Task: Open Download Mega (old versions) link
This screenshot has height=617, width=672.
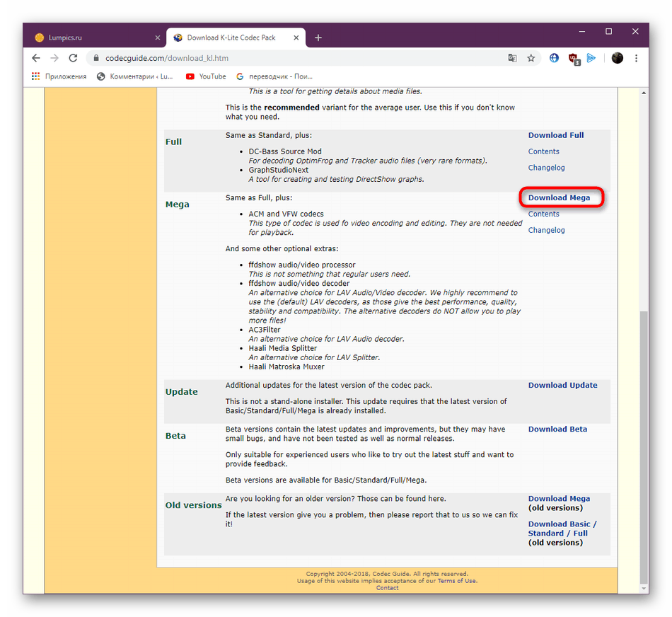Action: pos(559,499)
